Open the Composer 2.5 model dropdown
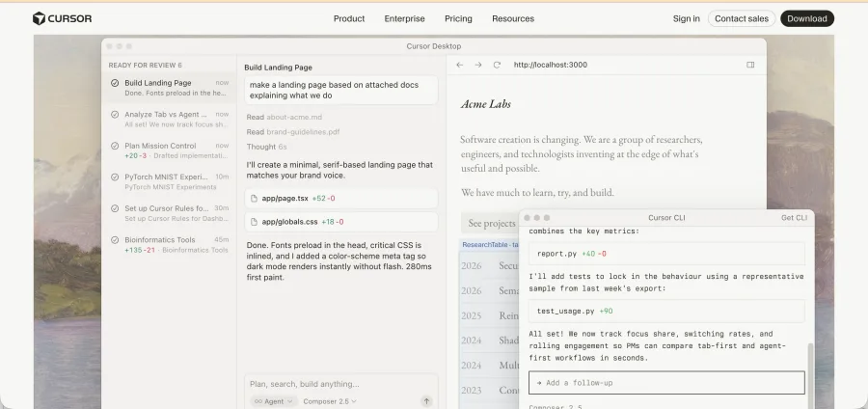The width and height of the screenshot is (868, 409). click(x=330, y=401)
